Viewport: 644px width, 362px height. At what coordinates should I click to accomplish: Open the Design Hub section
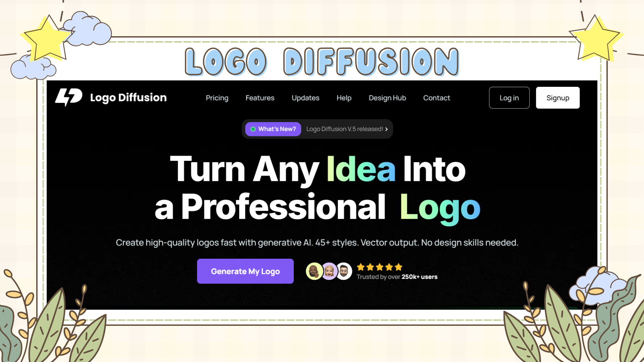[x=387, y=98]
